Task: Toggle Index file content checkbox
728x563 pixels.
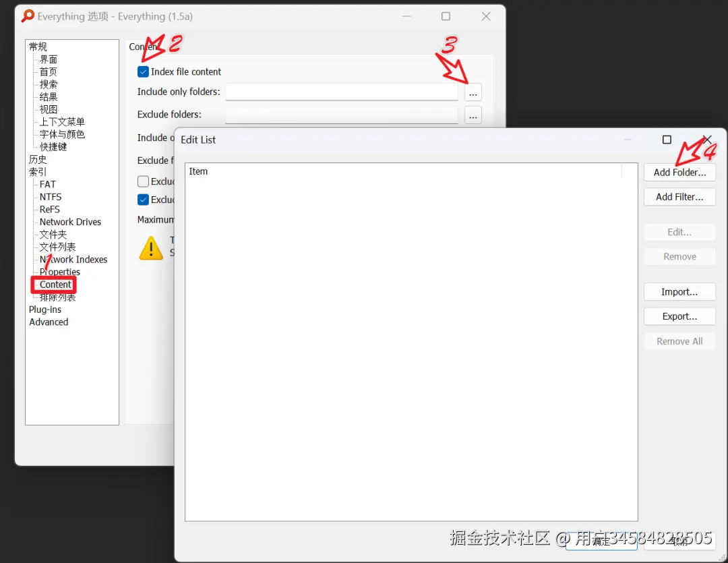Action: point(143,72)
